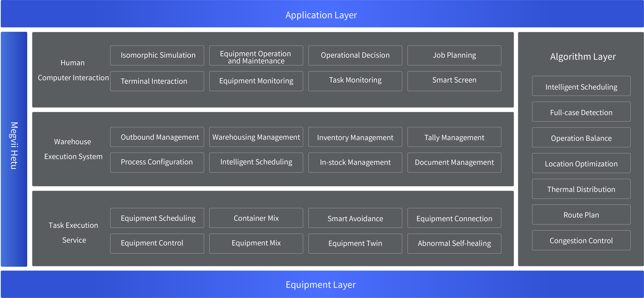
Task: Click the Algorithm Layer heading
Action: pos(583,57)
